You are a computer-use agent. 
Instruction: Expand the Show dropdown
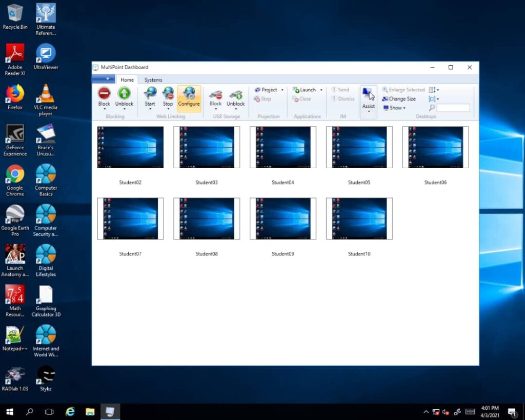pyautogui.click(x=394, y=108)
